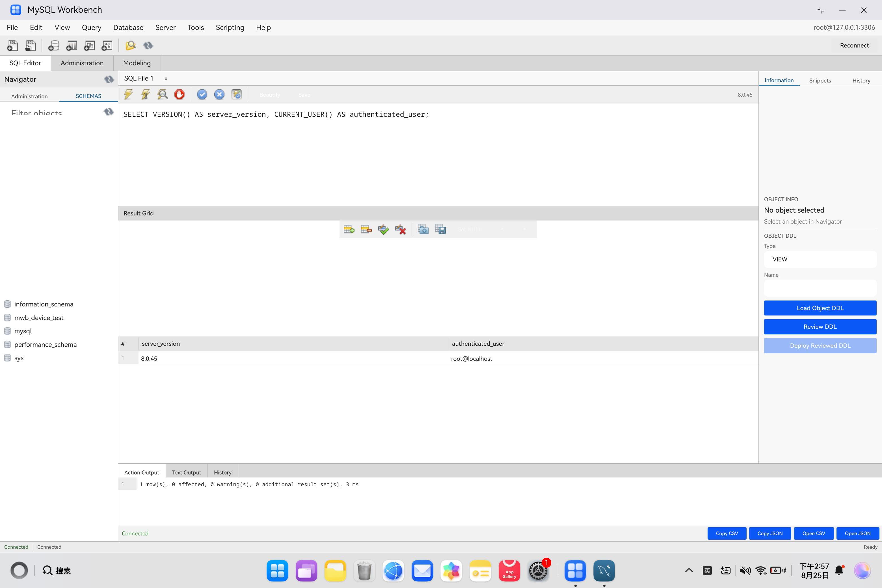Click the create new schema icon
Viewport: 882px width, 588px height.
[x=54, y=46]
